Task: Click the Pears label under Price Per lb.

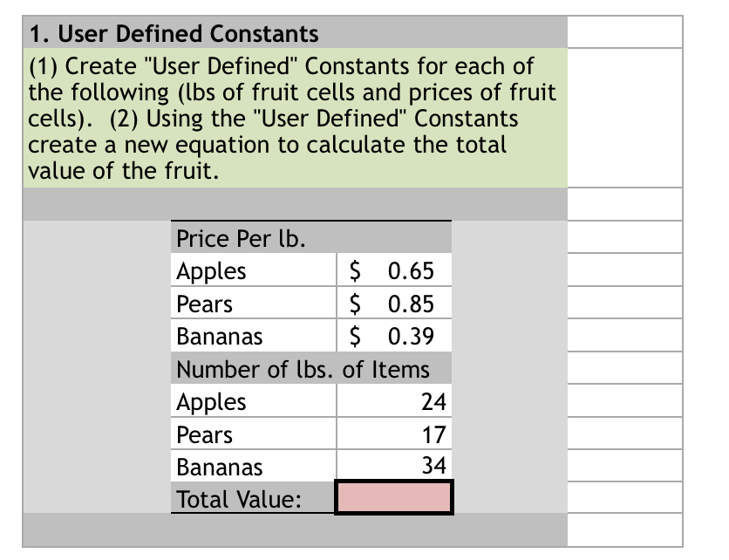Action: point(254,303)
